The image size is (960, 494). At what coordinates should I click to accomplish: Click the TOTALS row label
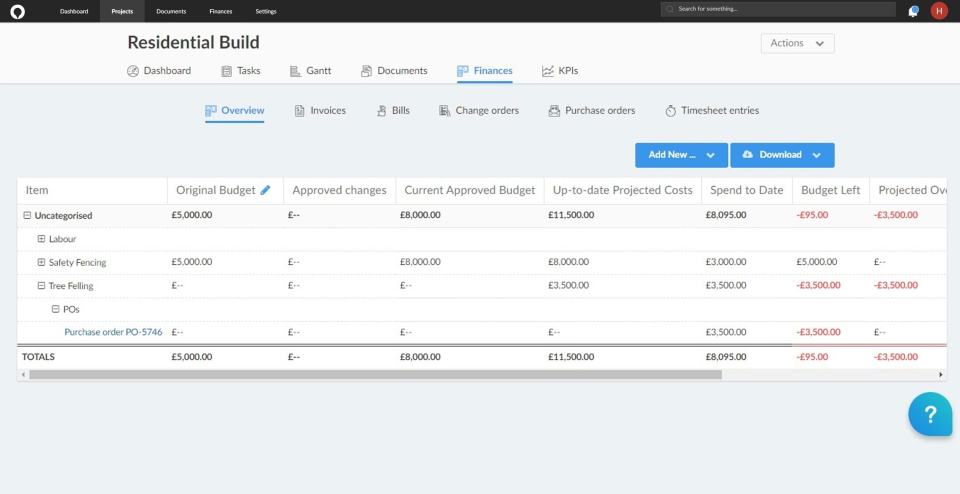(38, 357)
